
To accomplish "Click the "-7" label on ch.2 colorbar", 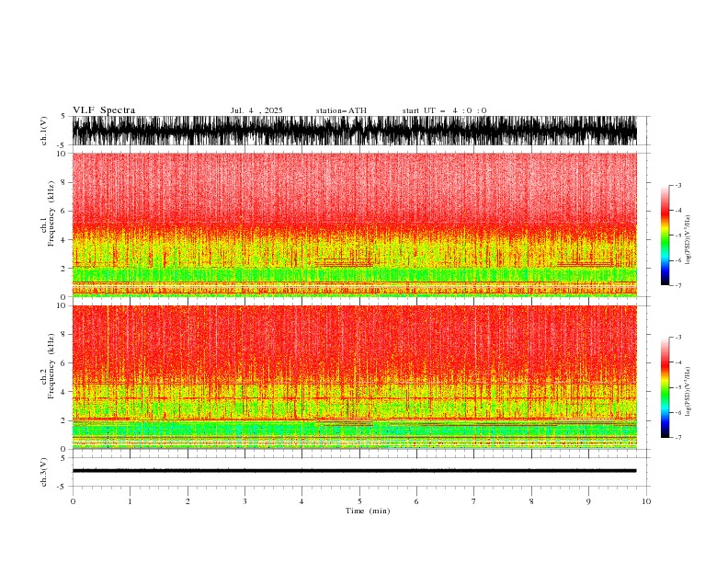I will pyautogui.click(x=677, y=438).
